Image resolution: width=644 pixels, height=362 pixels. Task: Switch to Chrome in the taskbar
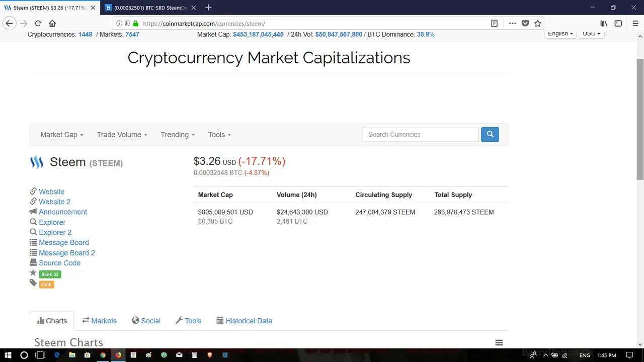click(103, 355)
